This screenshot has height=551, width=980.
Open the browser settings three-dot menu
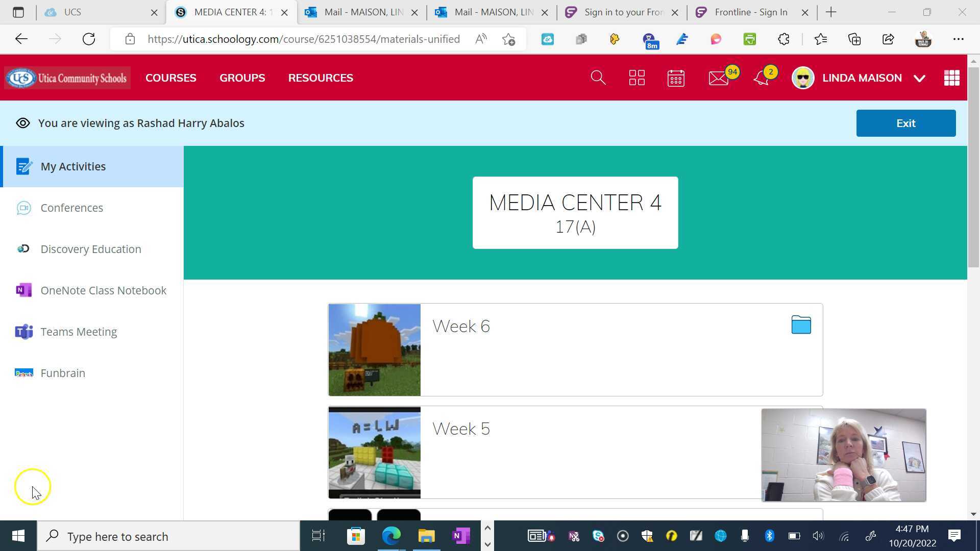point(959,39)
